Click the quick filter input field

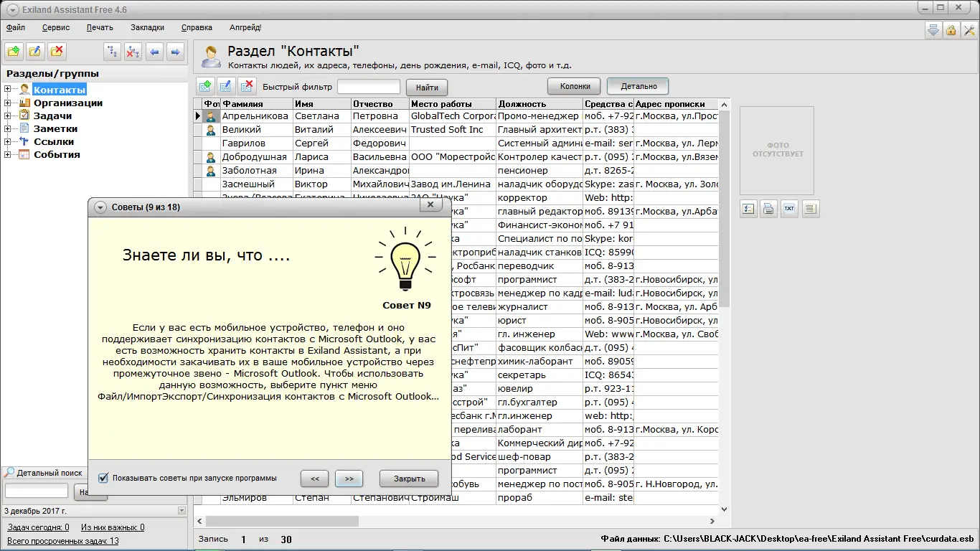tap(369, 87)
